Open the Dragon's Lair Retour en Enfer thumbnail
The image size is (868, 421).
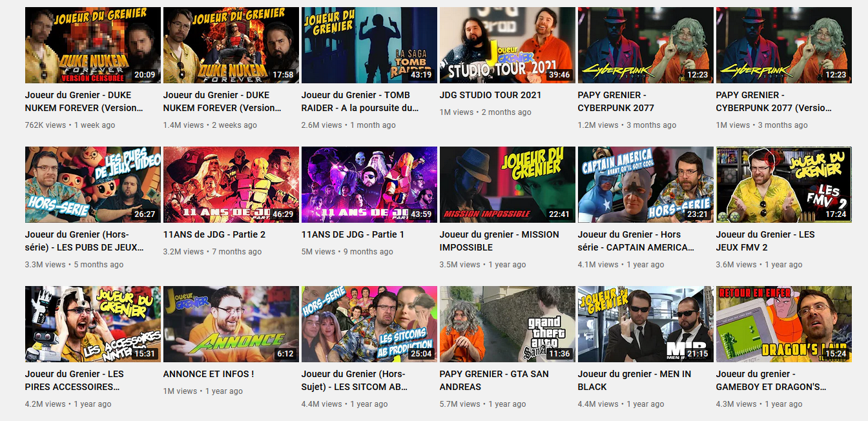(x=784, y=324)
